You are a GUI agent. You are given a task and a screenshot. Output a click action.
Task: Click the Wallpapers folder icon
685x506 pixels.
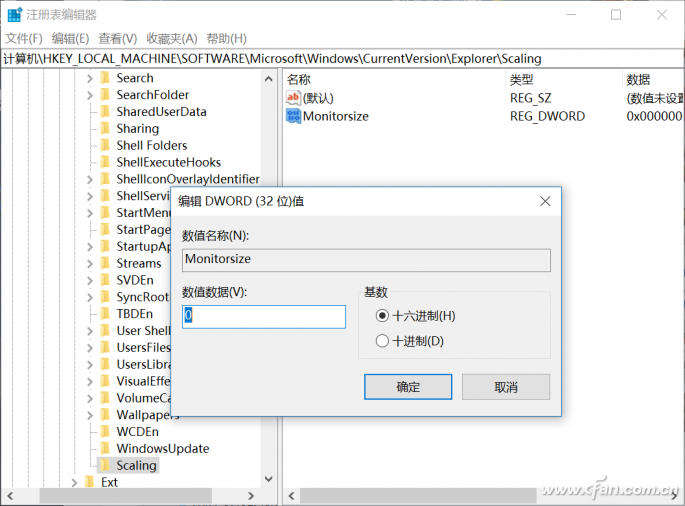pyautogui.click(x=105, y=414)
